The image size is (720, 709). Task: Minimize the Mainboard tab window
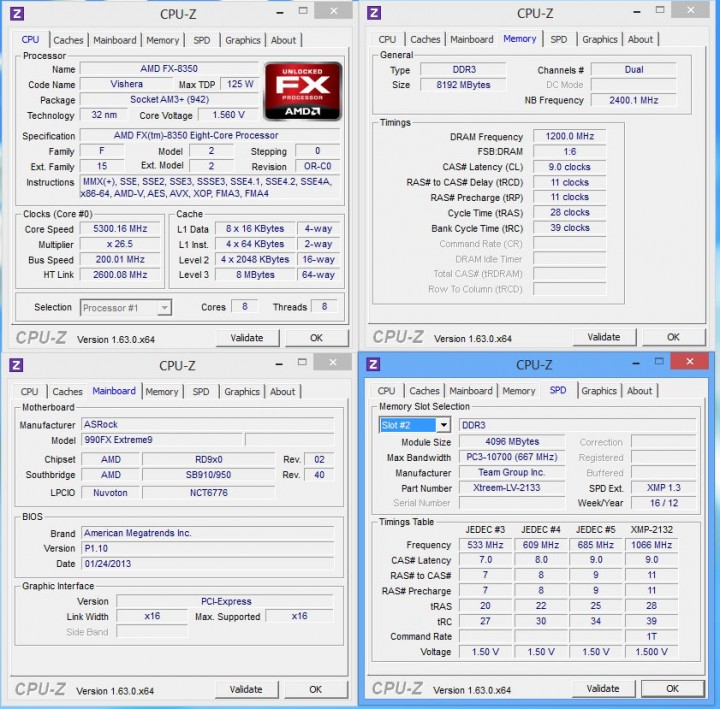click(279, 365)
